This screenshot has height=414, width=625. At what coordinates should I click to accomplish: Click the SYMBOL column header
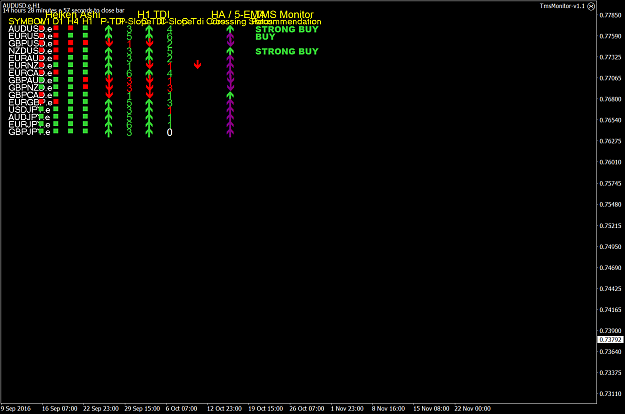point(25,22)
